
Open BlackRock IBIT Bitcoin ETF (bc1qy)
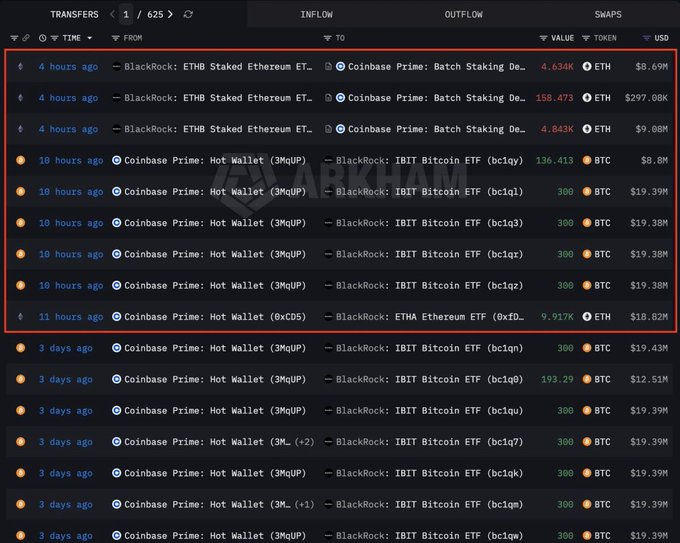429,160
